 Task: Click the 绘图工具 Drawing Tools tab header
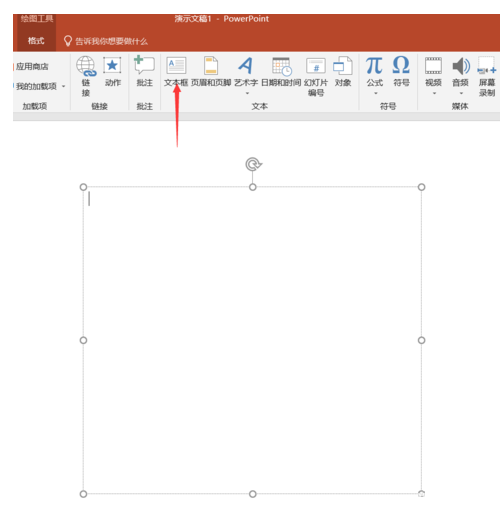(37, 18)
